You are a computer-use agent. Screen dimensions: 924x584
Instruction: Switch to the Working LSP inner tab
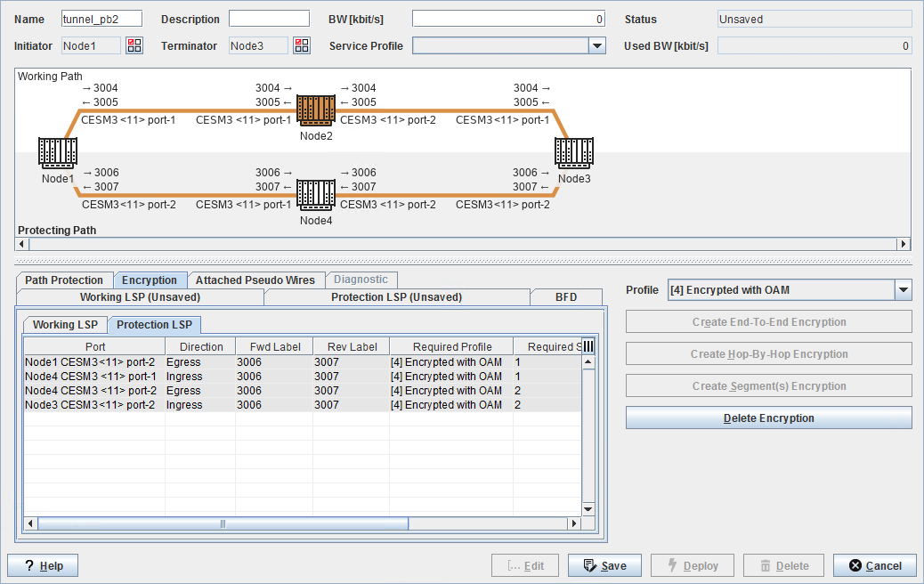coord(65,325)
